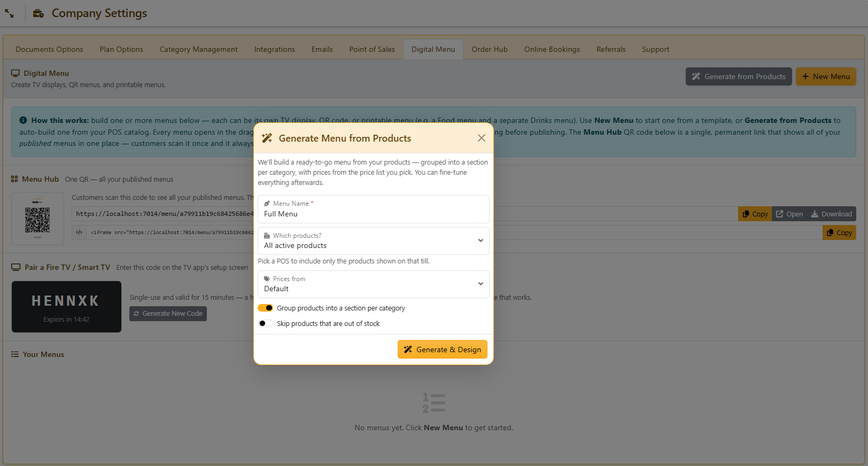The height and width of the screenshot is (466, 868).
Task: Click the HENNXK pairing code box
Action: [66, 307]
